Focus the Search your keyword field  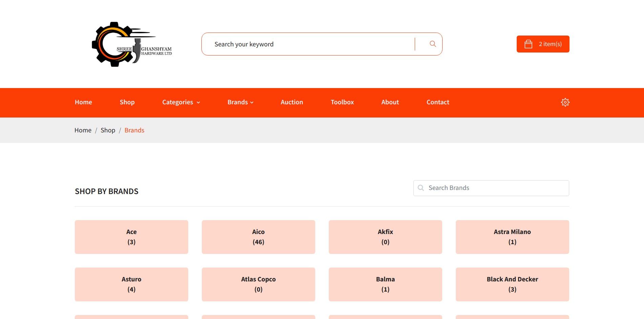308,44
